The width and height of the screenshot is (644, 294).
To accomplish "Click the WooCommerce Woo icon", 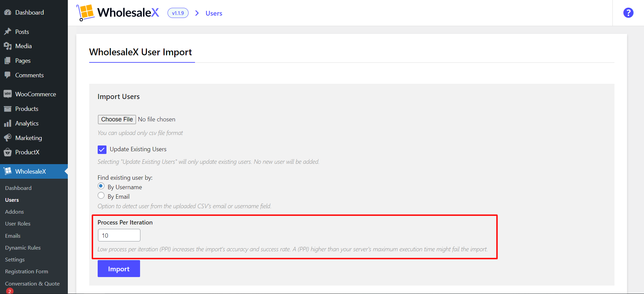I will [x=7, y=94].
